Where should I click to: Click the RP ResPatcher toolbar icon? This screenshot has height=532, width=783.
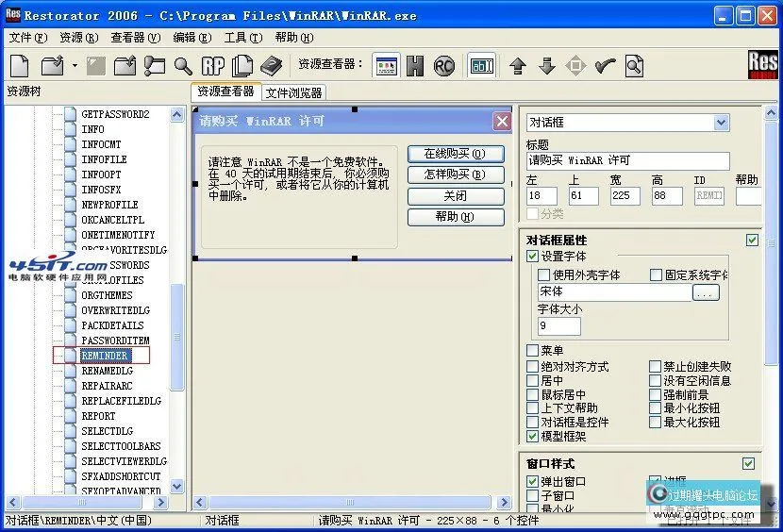click(x=212, y=65)
